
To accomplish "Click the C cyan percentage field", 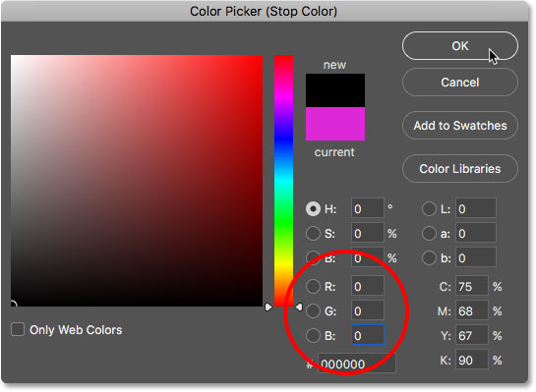I will pos(472,286).
